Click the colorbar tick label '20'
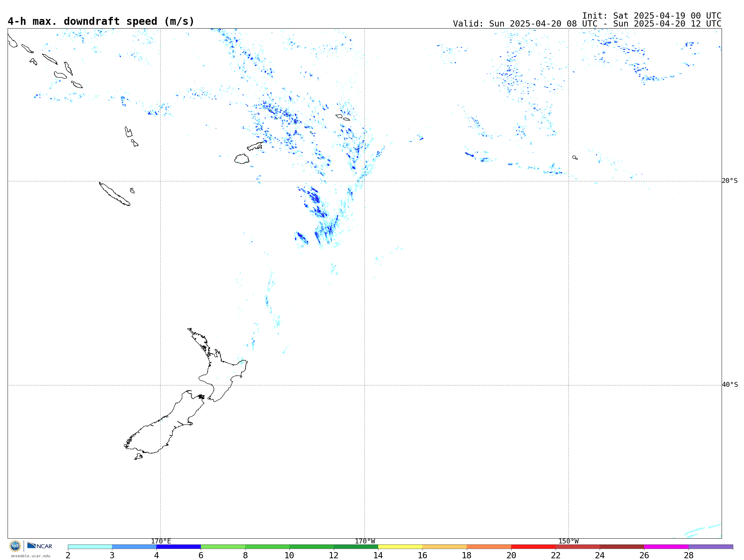 point(511,555)
